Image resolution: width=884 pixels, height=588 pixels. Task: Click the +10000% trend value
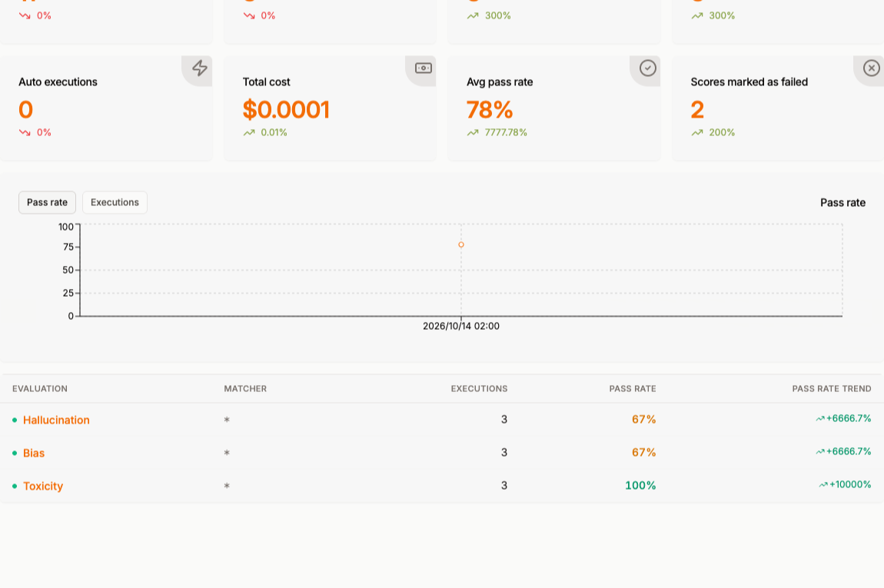point(850,485)
